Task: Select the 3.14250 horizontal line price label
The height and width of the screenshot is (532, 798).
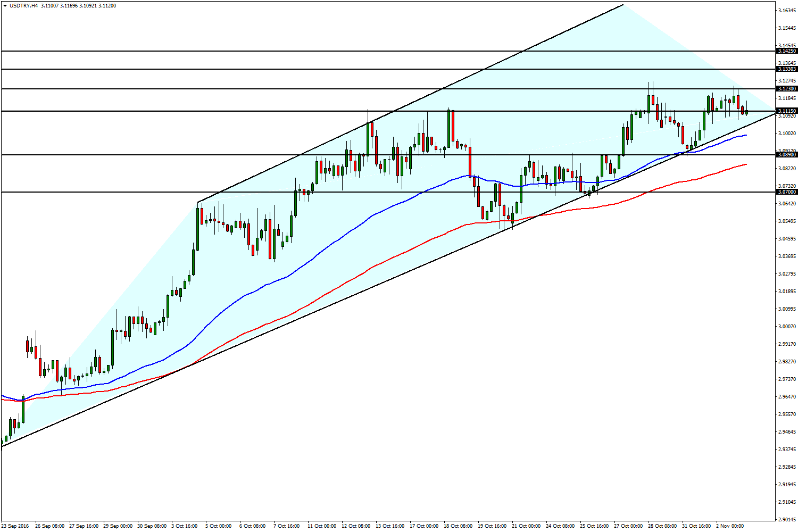Action: (x=787, y=51)
